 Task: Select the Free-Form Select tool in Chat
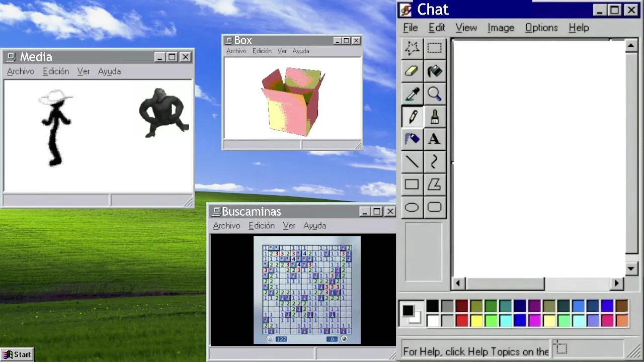point(412,48)
